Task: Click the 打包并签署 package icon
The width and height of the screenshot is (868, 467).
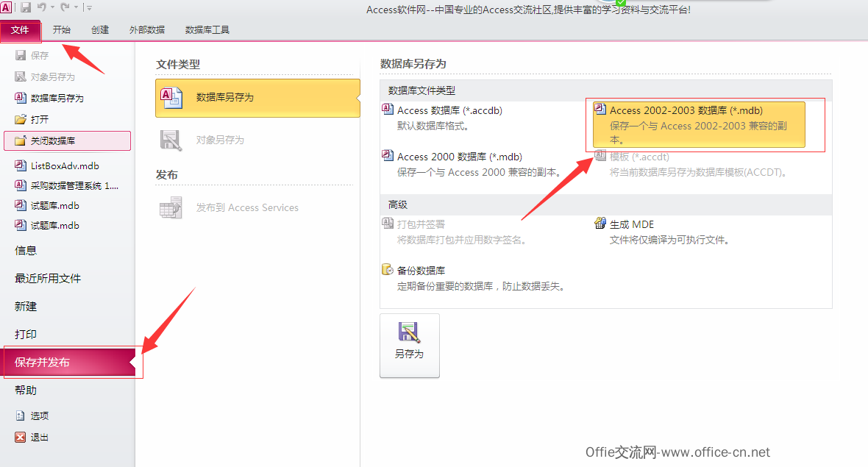Action: pyautogui.click(x=388, y=223)
